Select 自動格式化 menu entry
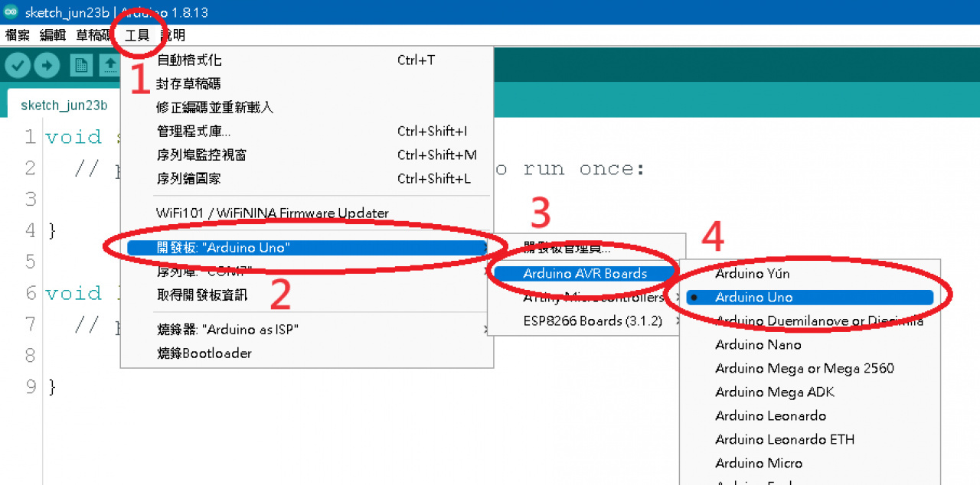The height and width of the screenshot is (485, 980). [x=189, y=60]
